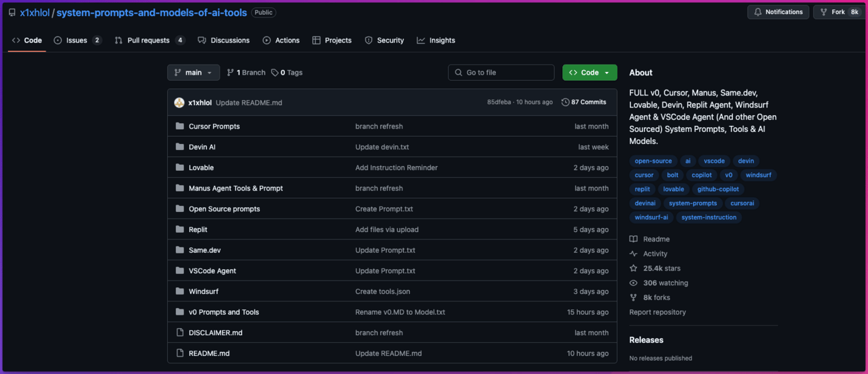Go to the Discussions tab

[224, 40]
